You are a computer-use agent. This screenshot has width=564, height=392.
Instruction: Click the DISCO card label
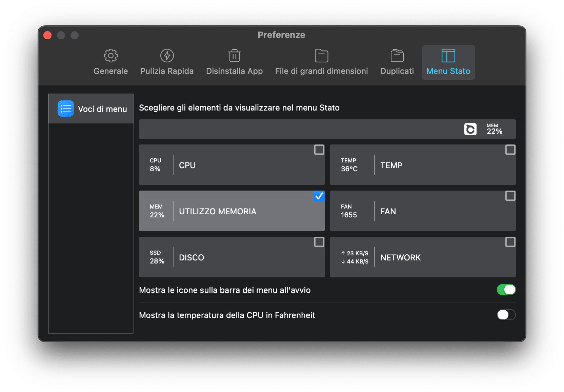point(192,257)
